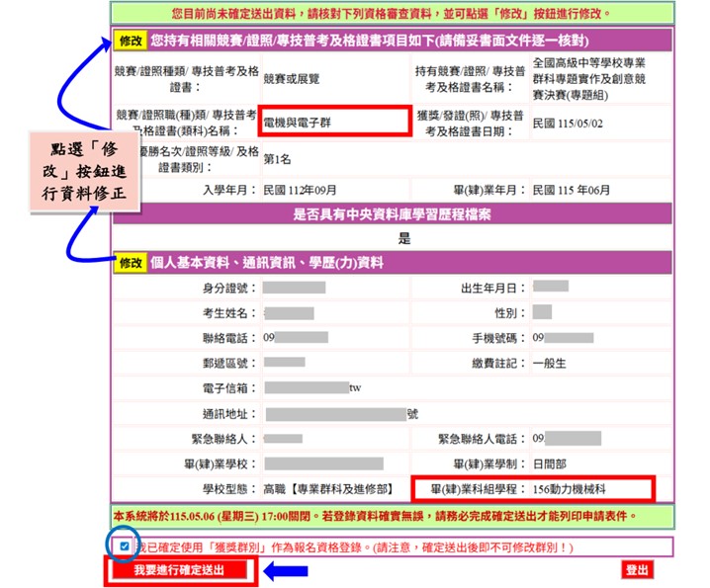The width and height of the screenshot is (710, 588).
Task: Tick the 獲獎群別 confirmation checkbox
Action: 123,546
